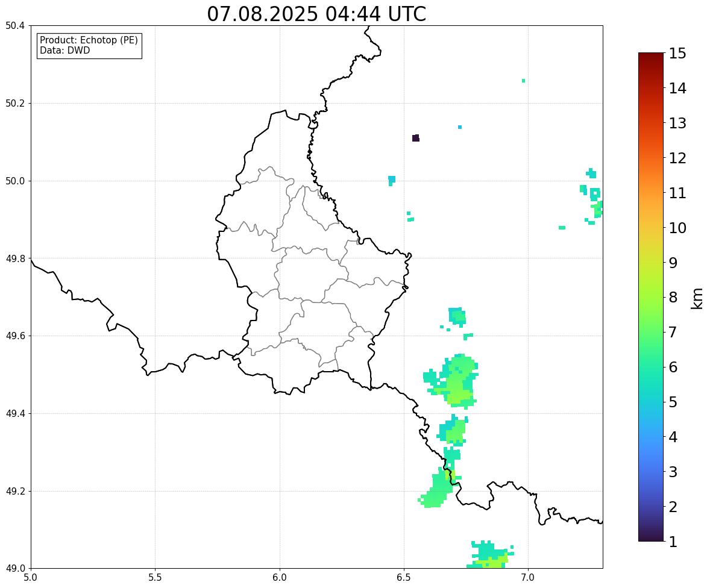Click the 49.4 latitude tick label
The image size is (710, 588).
tap(15, 414)
